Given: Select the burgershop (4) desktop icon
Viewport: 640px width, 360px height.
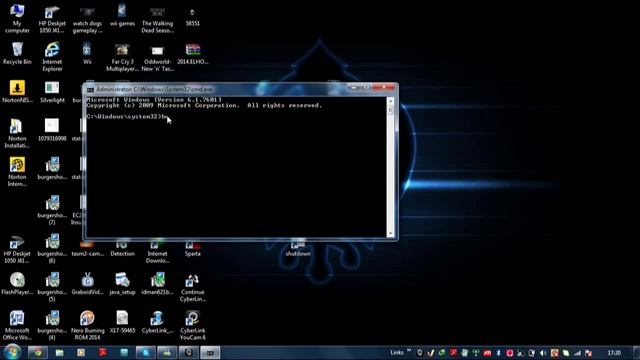Looking at the screenshot, I should (52, 325).
